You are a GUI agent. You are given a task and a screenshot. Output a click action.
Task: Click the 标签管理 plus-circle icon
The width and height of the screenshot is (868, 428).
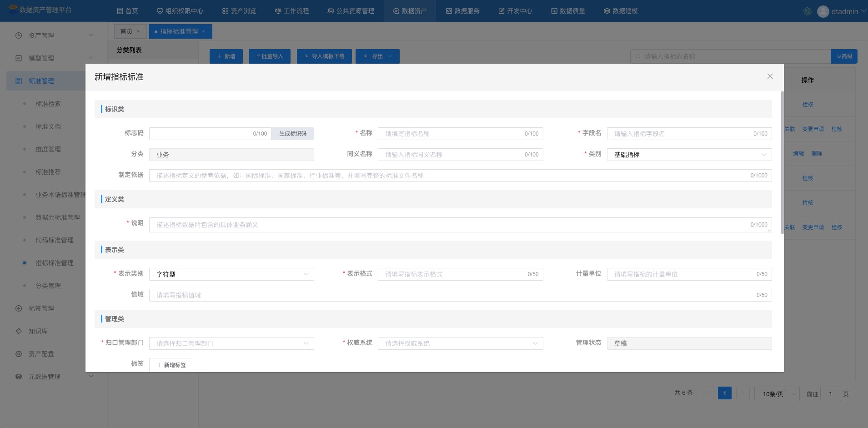[19, 308]
